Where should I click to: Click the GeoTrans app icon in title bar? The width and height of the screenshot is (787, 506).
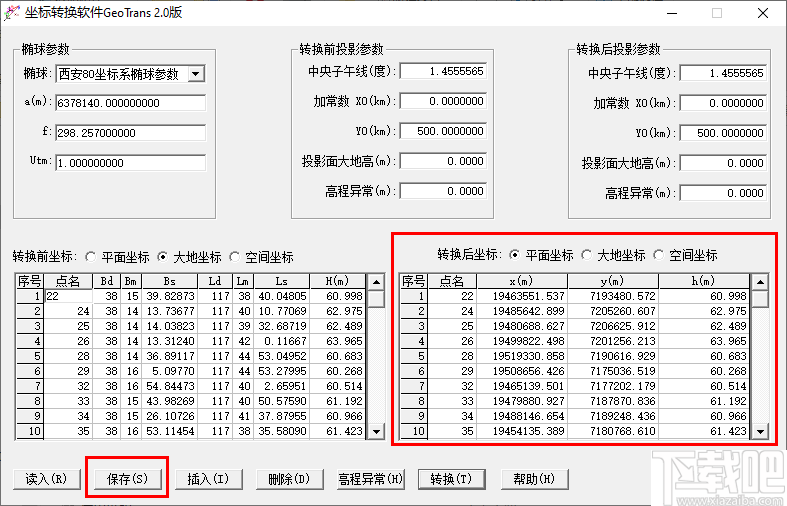coord(12,13)
